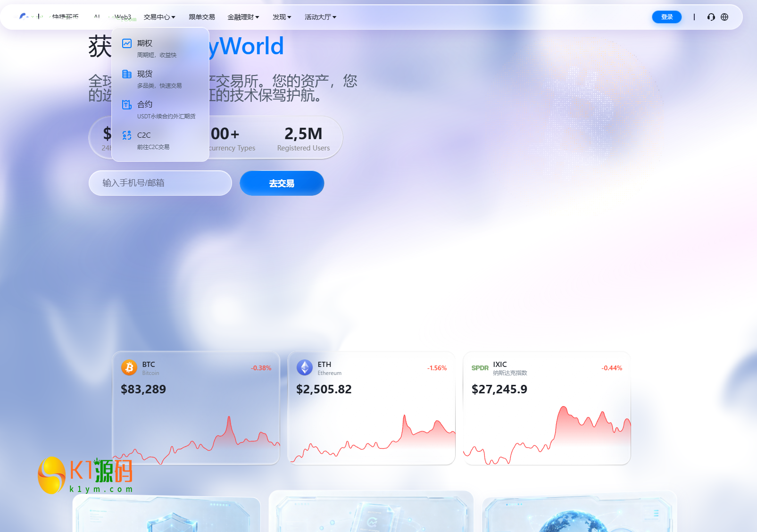The width and height of the screenshot is (757, 532).
Task: Open the 跟单交易 nav item
Action: (202, 17)
